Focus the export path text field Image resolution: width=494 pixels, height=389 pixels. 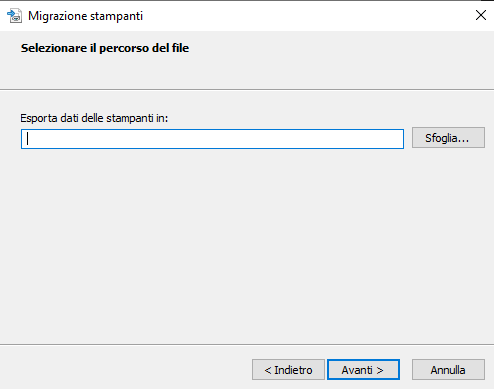point(212,139)
